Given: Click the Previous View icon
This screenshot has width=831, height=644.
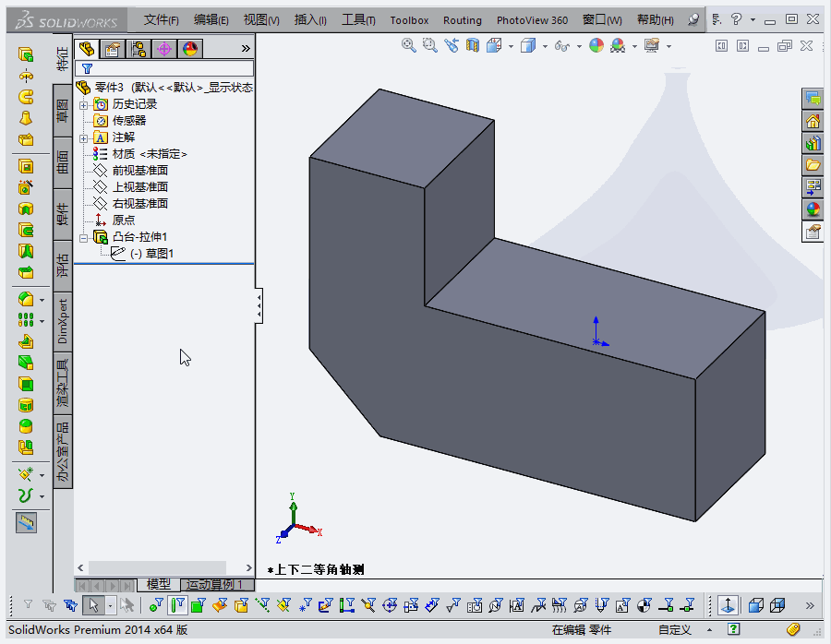Looking at the screenshot, I should point(452,46).
